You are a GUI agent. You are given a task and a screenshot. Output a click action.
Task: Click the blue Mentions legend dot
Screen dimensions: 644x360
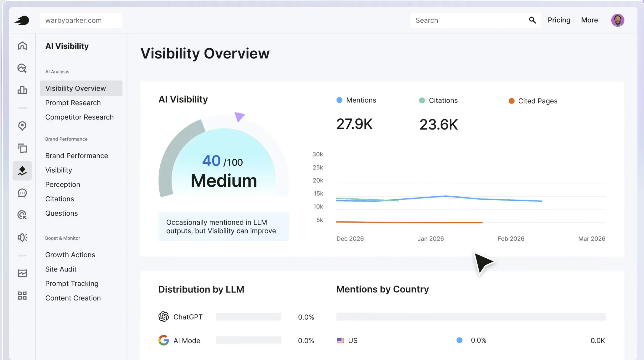(x=339, y=100)
